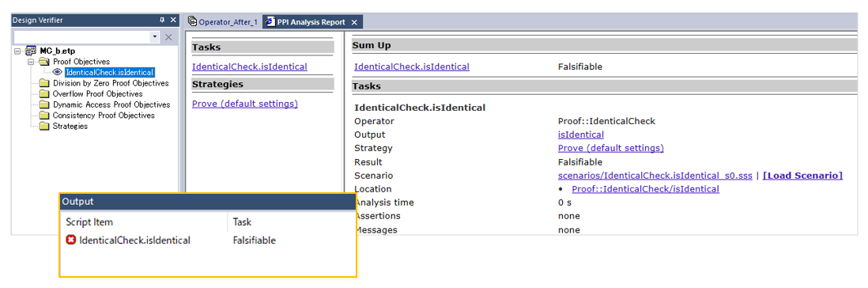Close the PPI Analysis Report tab
This screenshot has width=868, height=288.
coord(354,23)
